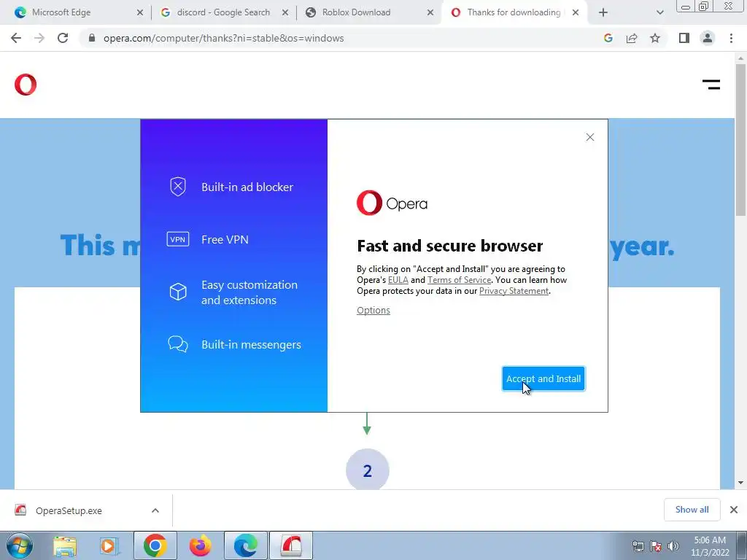Open the EULA link
The image size is (747, 560).
coord(398,280)
